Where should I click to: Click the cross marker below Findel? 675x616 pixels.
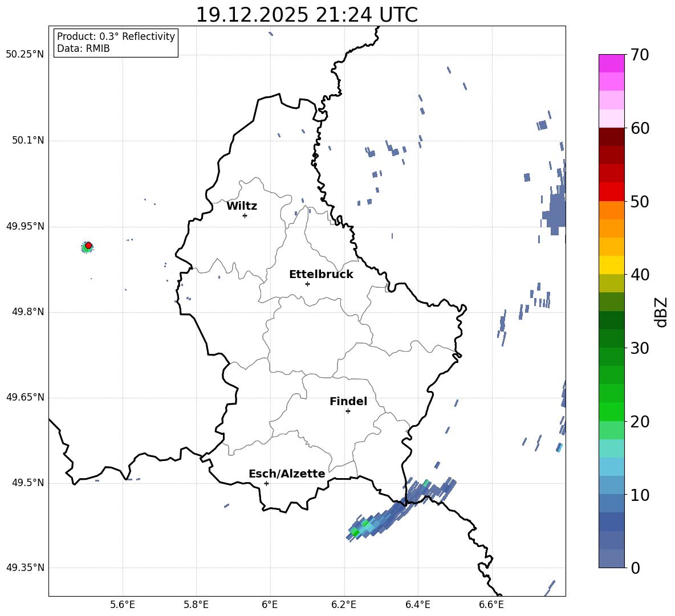click(x=348, y=411)
